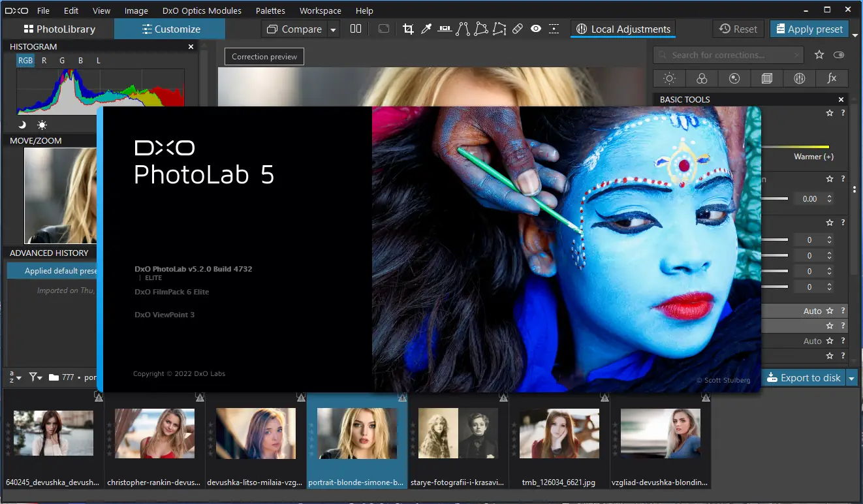Switch to the PhotoLibrary tab
The width and height of the screenshot is (863, 504).
click(x=59, y=29)
